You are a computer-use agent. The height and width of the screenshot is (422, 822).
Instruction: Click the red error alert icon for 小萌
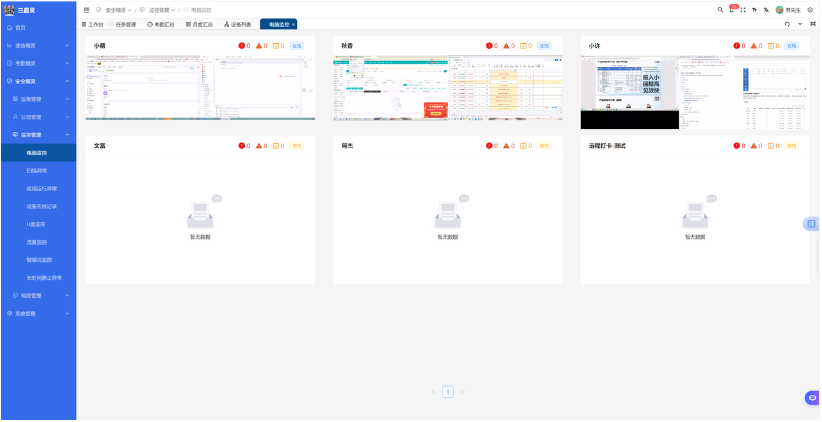tap(243, 46)
